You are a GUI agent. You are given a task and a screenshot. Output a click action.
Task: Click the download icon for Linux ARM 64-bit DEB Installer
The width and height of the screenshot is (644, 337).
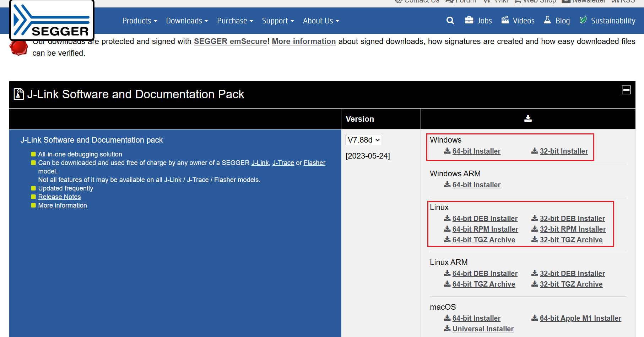[x=447, y=273]
